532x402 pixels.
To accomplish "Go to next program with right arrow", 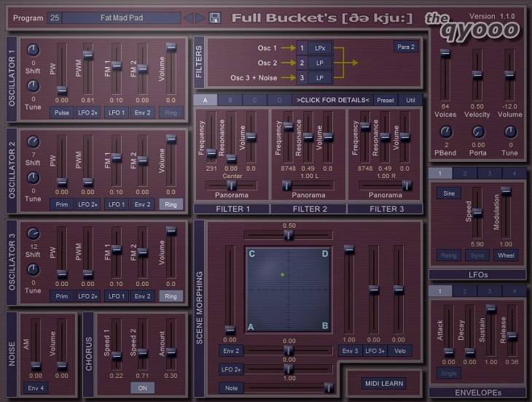I will pos(200,18).
